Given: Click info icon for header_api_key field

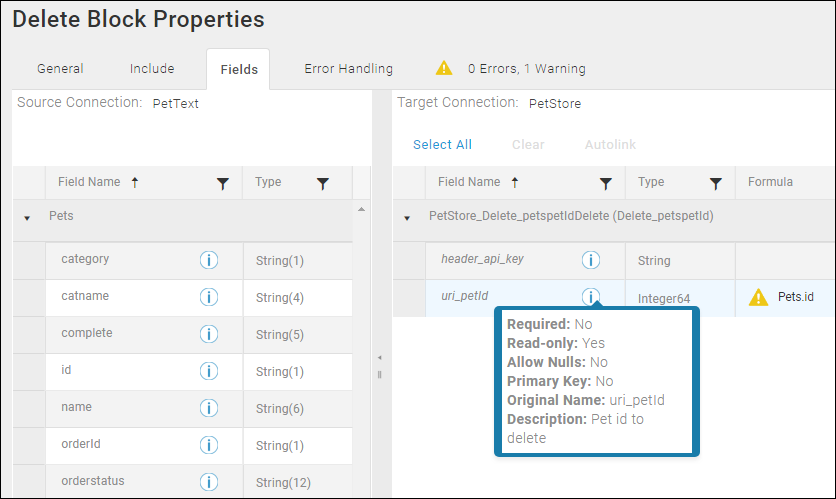Looking at the screenshot, I should (591, 260).
